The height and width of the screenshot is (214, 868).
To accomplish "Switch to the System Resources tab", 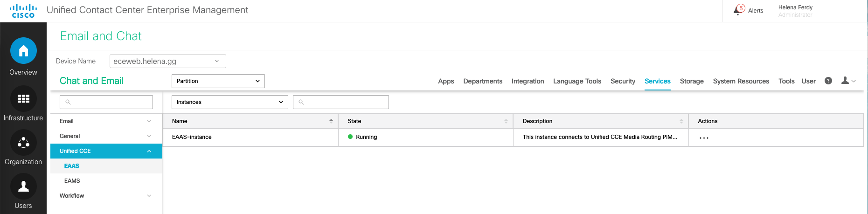I will click(741, 81).
